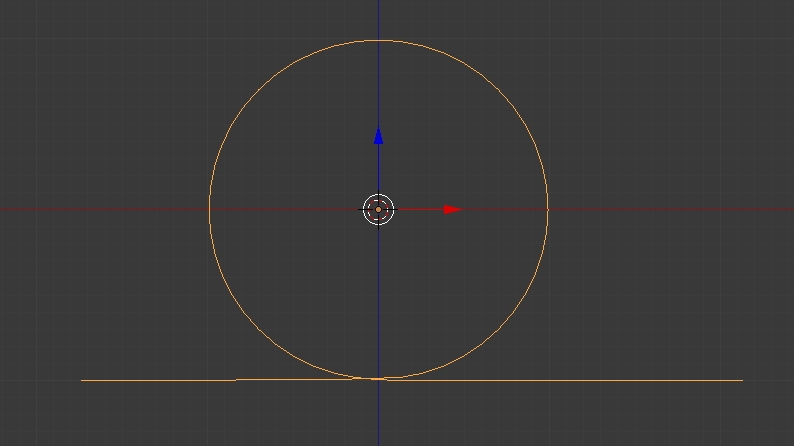This screenshot has width=794, height=446.
Task: Click the circle outline at its lower-right arc
Action: point(497,328)
